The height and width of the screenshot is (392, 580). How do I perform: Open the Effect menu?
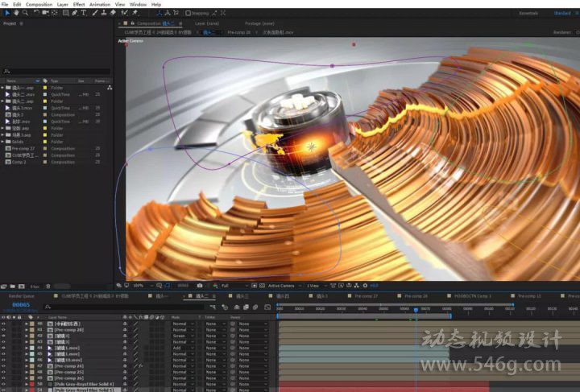click(79, 4)
